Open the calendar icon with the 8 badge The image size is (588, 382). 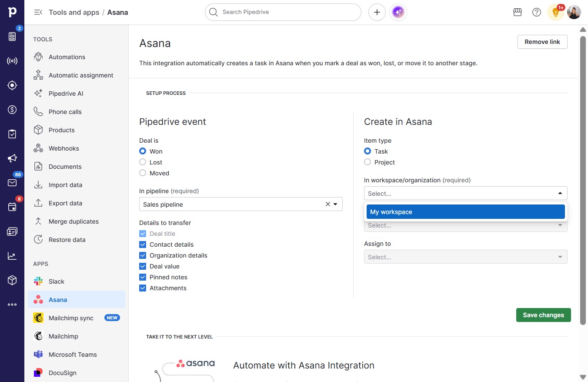pyautogui.click(x=12, y=207)
